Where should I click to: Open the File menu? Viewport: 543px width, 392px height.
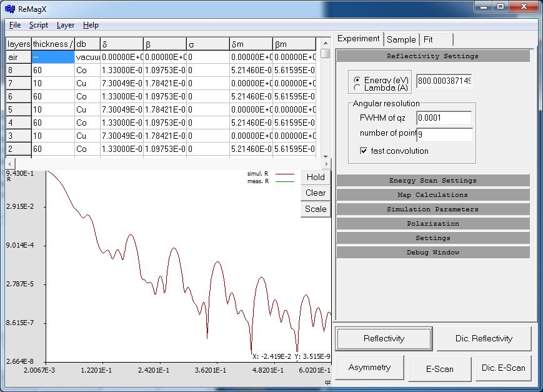point(15,25)
